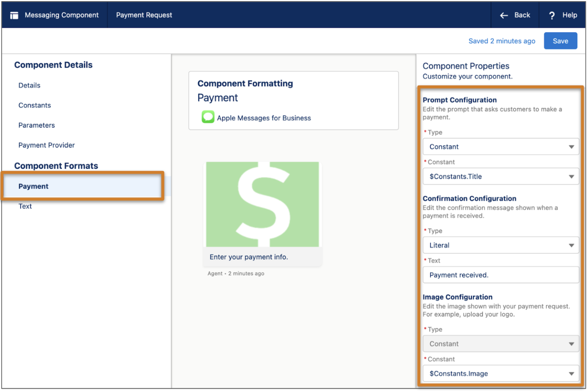
Task: Open the Payment Provider section
Action: (x=46, y=145)
